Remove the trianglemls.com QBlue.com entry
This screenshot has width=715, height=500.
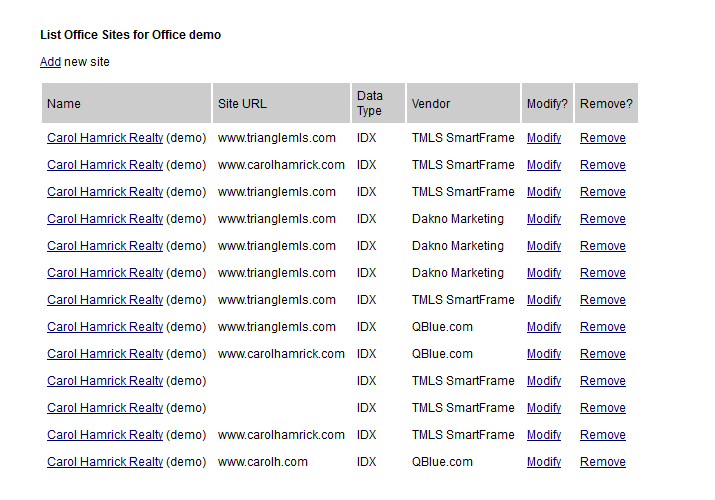pyautogui.click(x=602, y=327)
